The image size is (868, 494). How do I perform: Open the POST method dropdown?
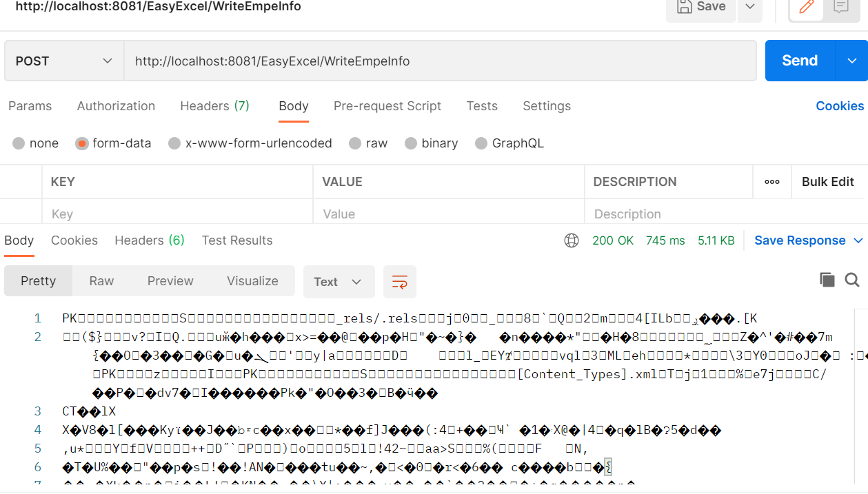(x=64, y=61)
